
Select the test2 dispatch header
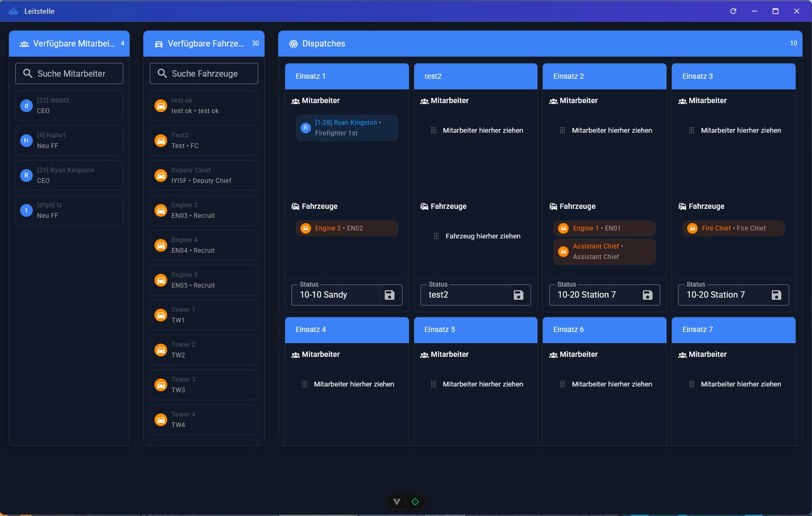[x=476, y=76]
